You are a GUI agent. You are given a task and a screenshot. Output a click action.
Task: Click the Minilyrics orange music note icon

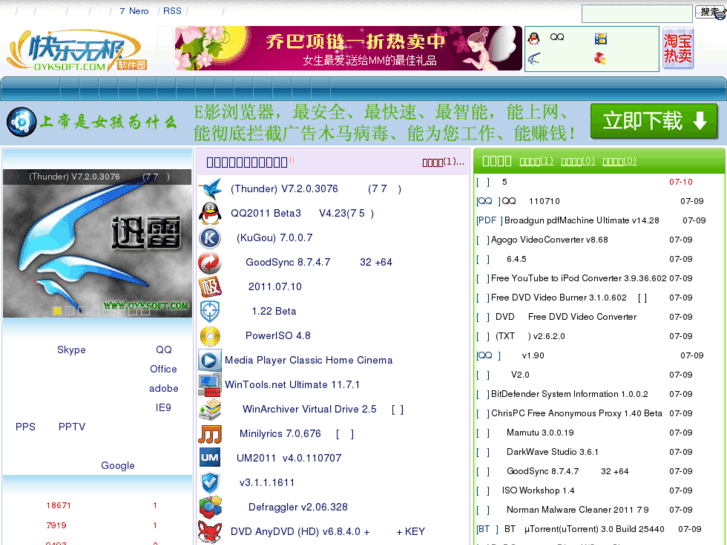point(210,434)
